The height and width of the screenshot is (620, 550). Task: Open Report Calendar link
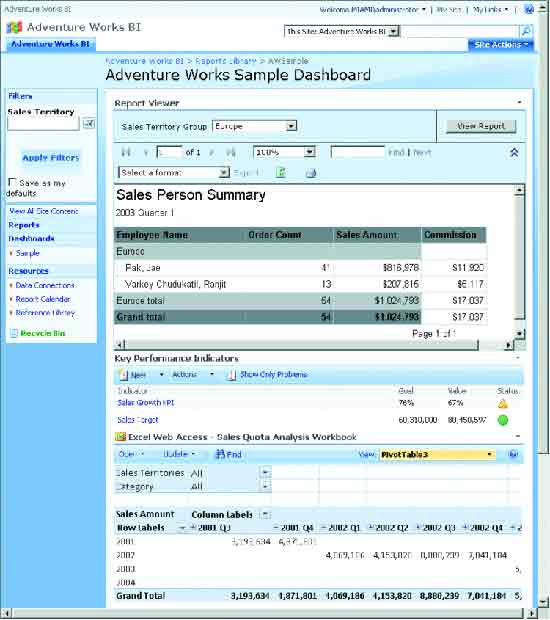point(43,299)
